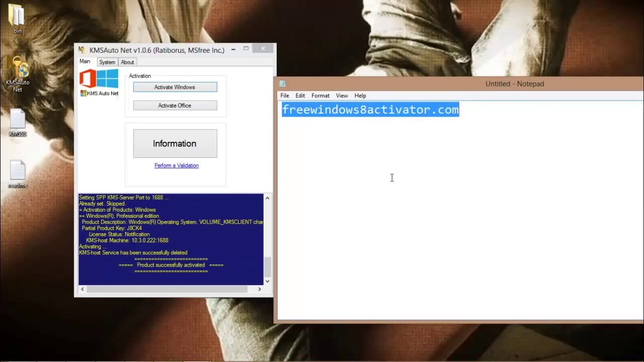Click the 'Already set. Skipped.' log line

coord(102,204)
